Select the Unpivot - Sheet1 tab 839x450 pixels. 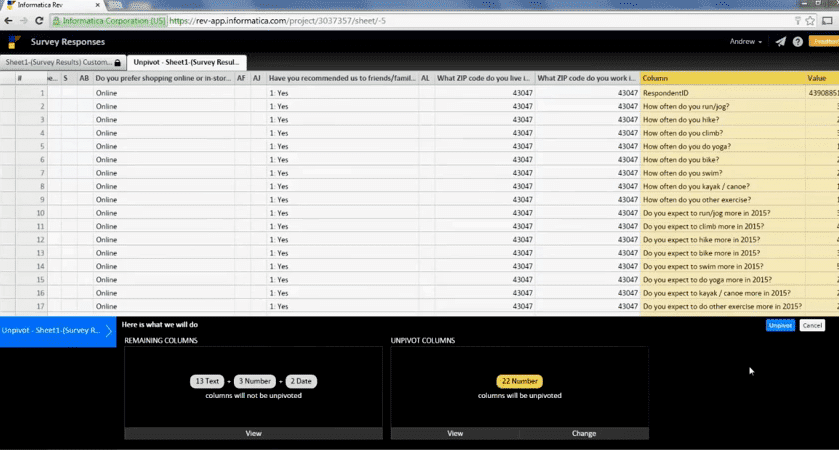[186, 62]
